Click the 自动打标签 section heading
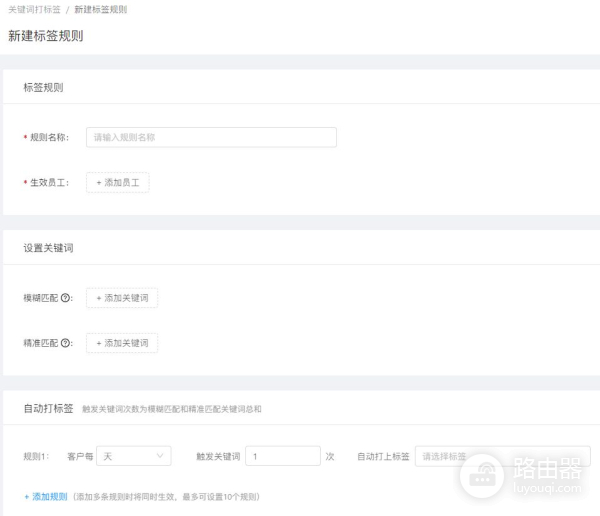 (x=48, y=408)
